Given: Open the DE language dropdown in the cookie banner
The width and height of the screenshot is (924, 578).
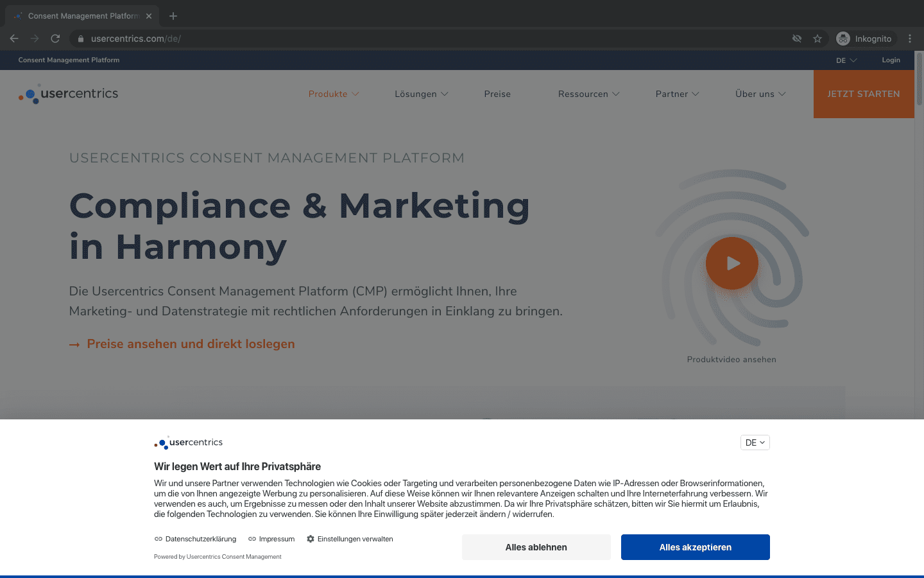Looking at the screenshot, I should tap(755, 442).
